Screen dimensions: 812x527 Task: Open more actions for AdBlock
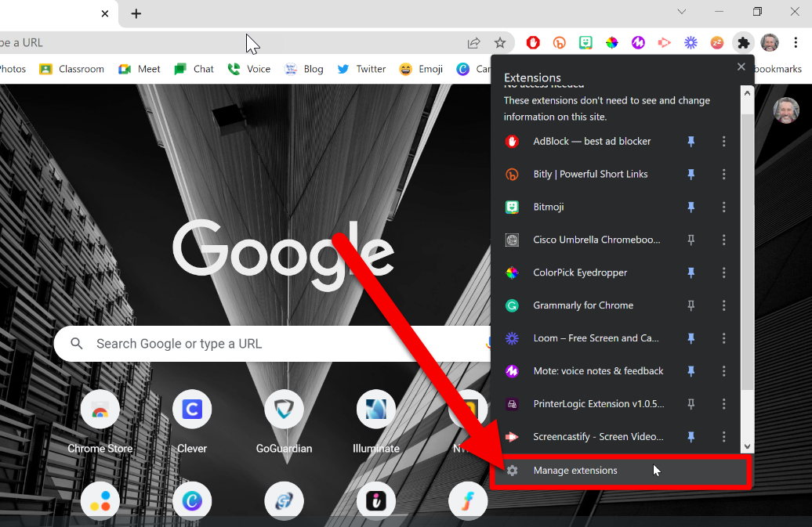(724, 141)
